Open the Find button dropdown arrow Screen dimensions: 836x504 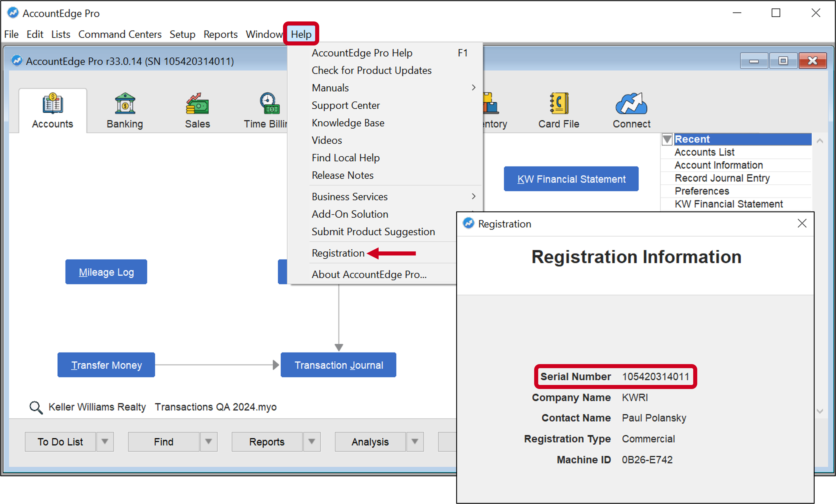208,442
